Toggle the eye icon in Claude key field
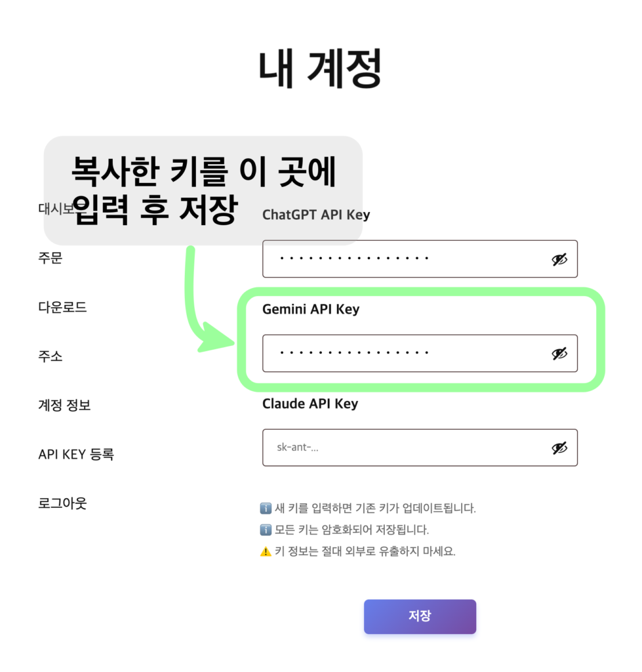 (559, 448)
